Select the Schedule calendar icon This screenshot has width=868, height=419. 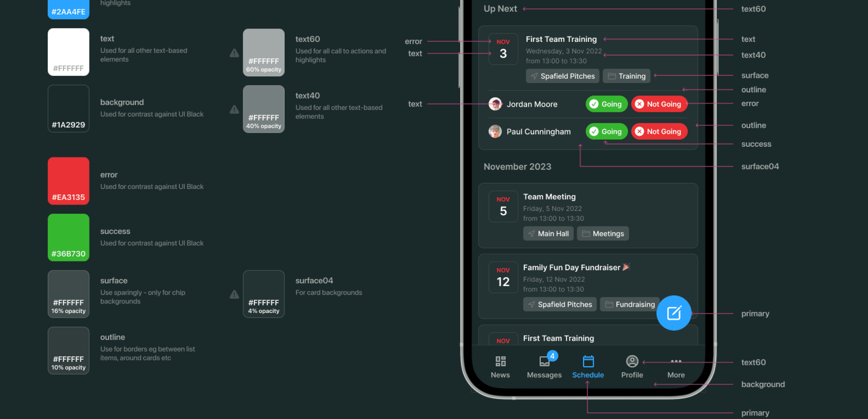(x=588, y=361)
